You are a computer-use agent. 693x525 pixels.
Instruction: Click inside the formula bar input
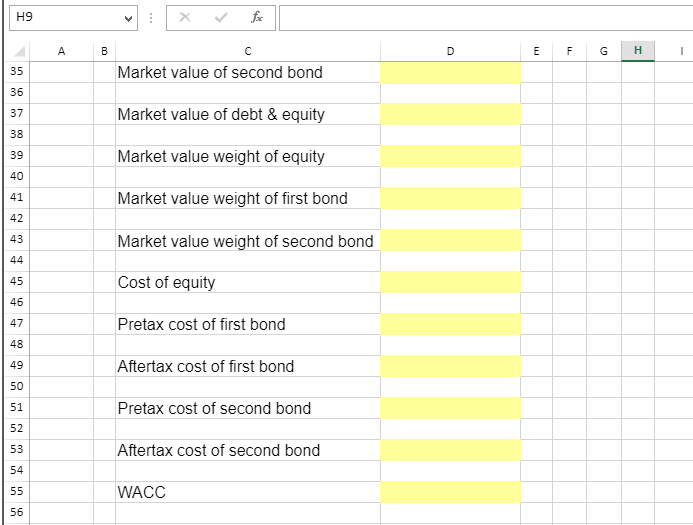click(x=486, y=18)
